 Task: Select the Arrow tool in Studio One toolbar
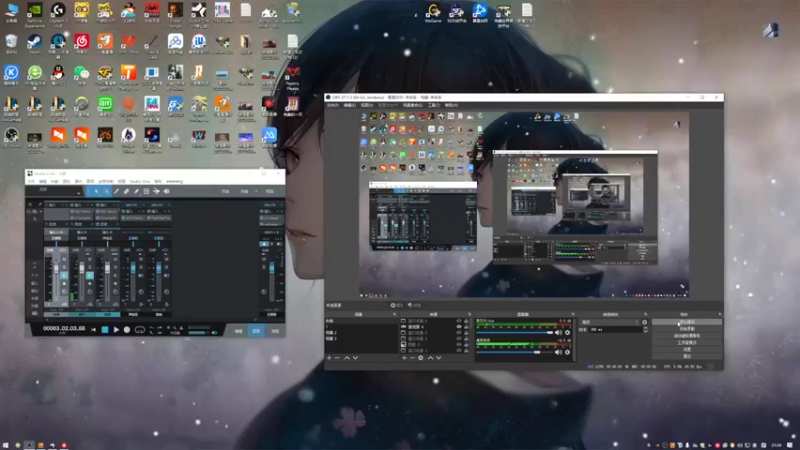(96, 191)
